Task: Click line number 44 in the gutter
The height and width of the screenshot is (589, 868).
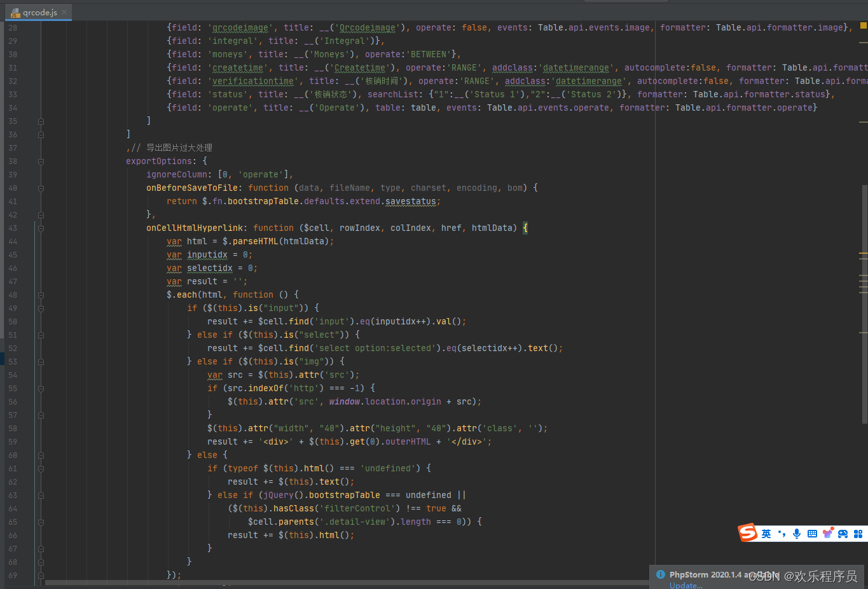Action: click(x=13, y=241)
